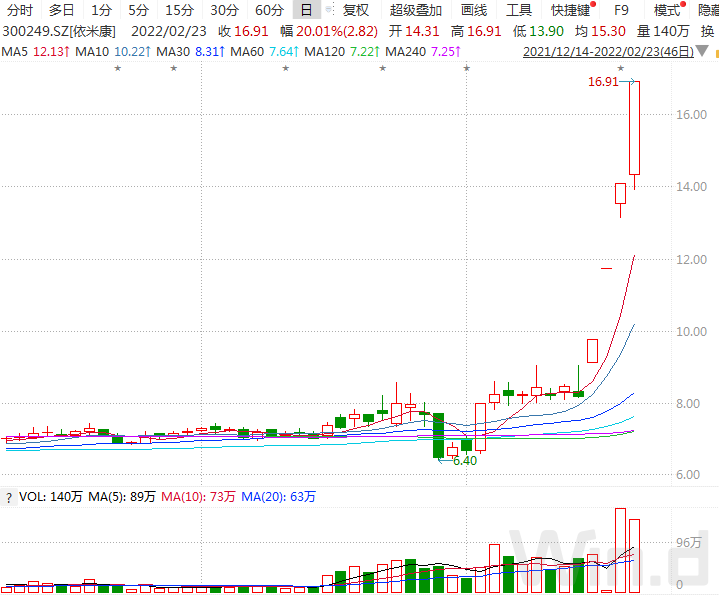Expand the period options next to 日
The width and height of the screenshot is (719, 596).
(329, 10)
